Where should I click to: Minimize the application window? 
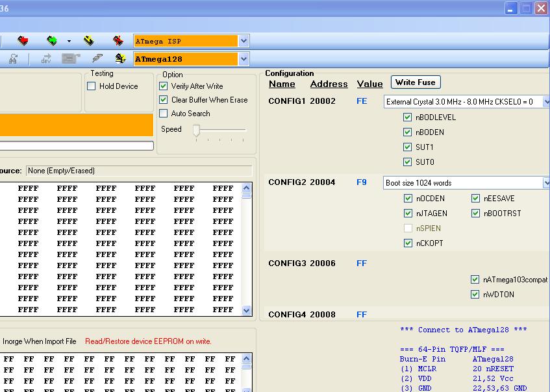tap(511, 8)
